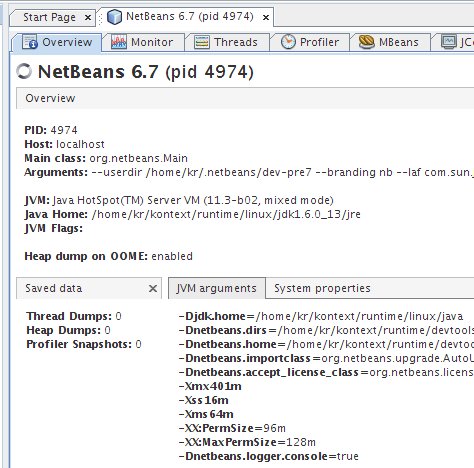Click the Thread Dumps: 0 entry
474x468 pixels.
point(74,316)
